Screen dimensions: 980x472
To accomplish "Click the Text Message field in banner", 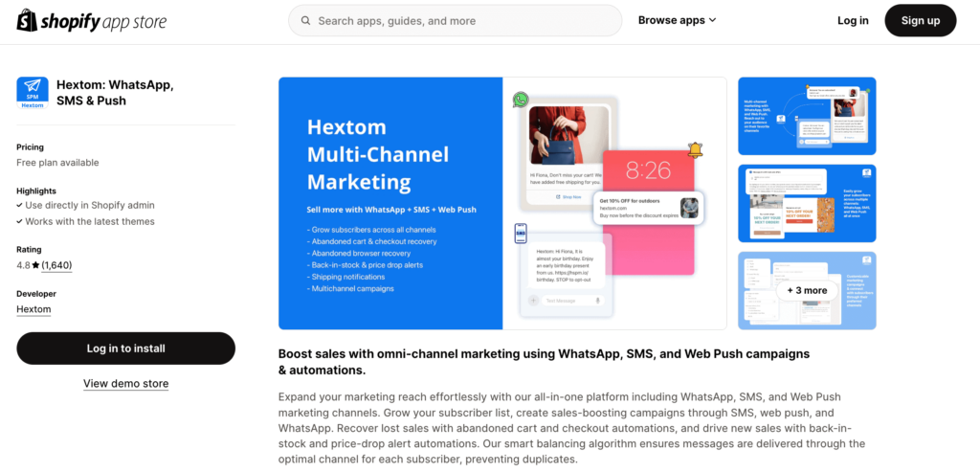I will click(x=573, y=301).
